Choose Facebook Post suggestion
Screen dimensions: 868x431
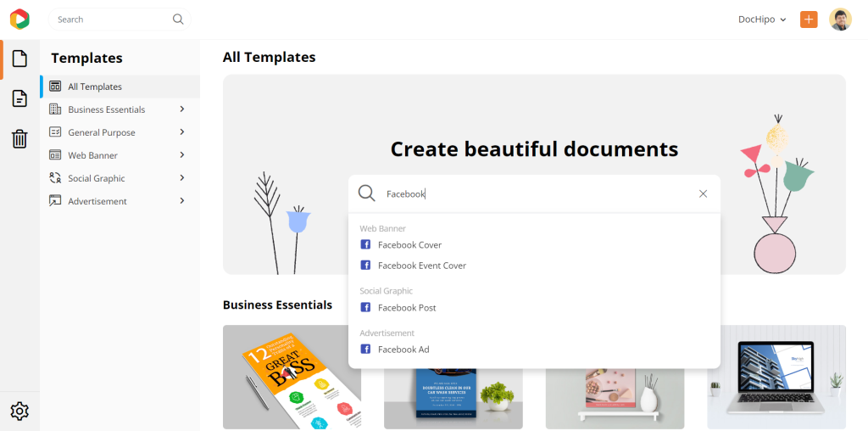407,307
